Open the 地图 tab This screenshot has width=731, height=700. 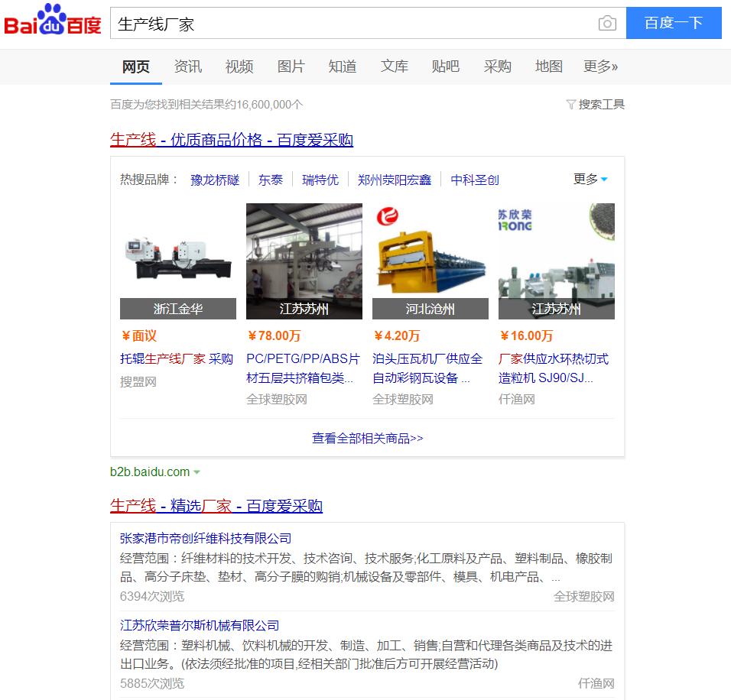click(x=549, y=66)
